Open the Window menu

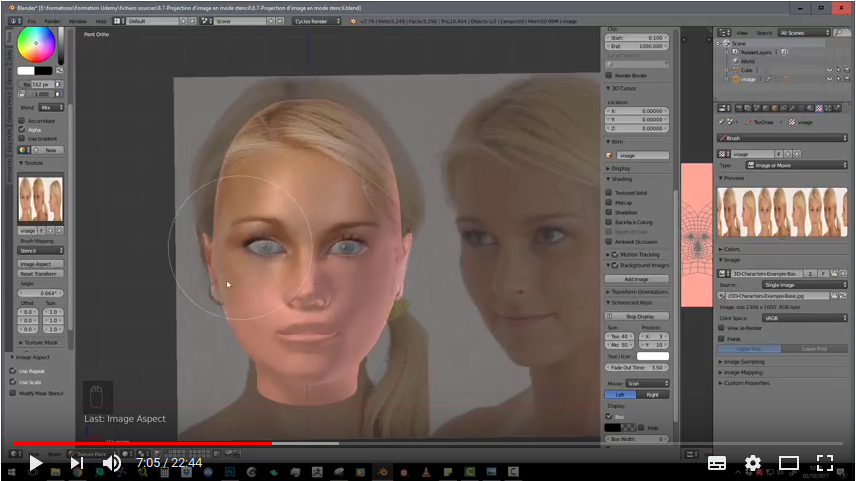(78, 21)
